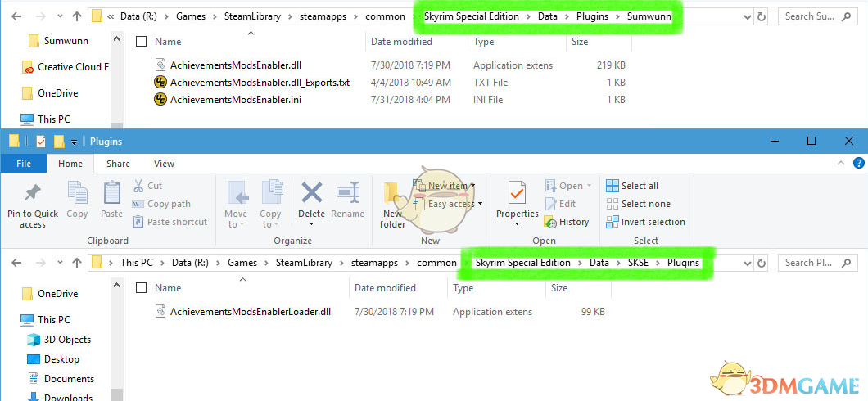Expand the Properties dropdown arrow
The height and width of the screenshot is (401, 868).
coord(517,224)
